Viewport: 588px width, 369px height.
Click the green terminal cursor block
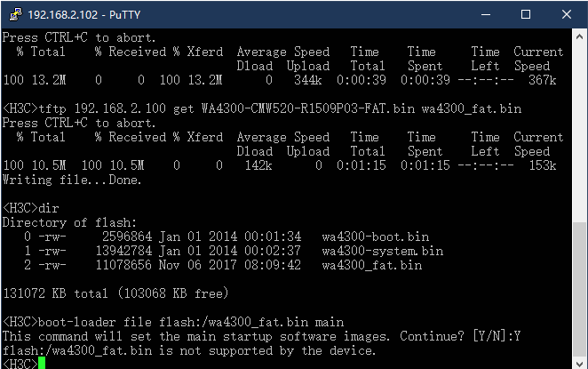41,364
